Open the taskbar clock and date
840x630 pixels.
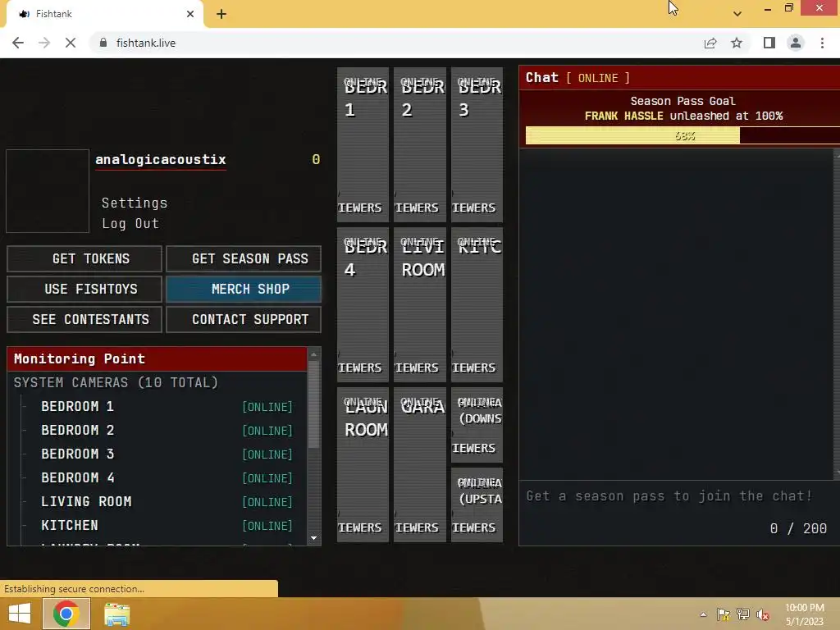point(805,614)
